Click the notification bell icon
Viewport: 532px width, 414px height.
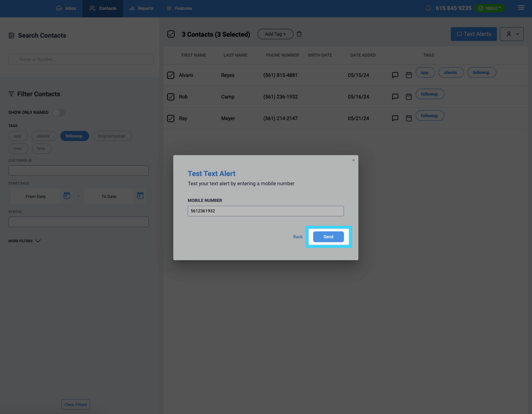pyautogui.click(x=428, y=8)
